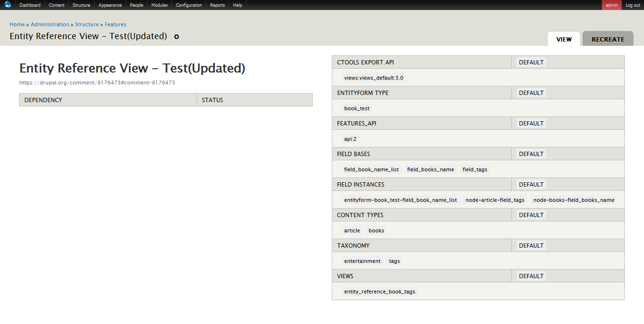Click the Features breadcrumb link

pos(116,24)
